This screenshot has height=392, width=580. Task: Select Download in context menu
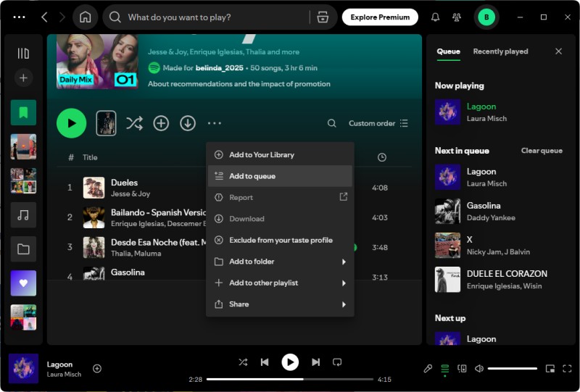pos(280,219)
